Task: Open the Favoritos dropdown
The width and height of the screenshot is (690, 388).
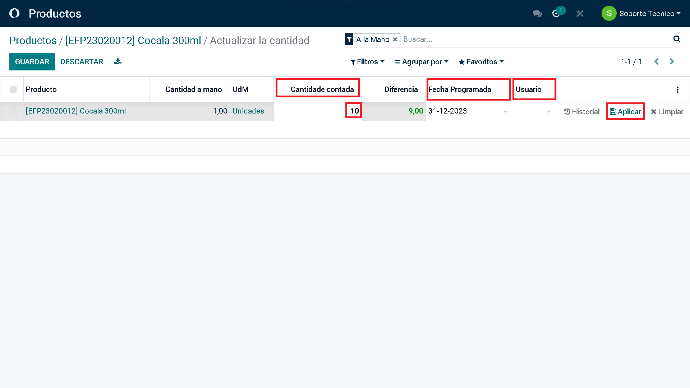Action: point(481,62)
